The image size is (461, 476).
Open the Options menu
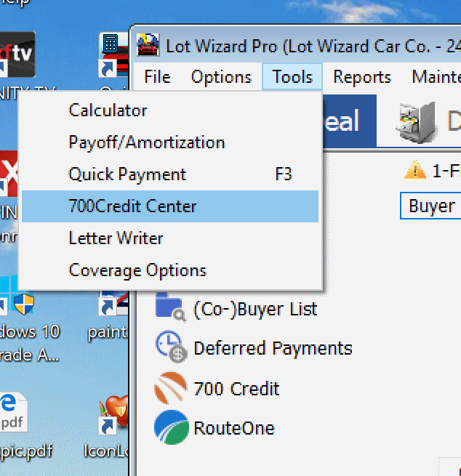[221, 77]
